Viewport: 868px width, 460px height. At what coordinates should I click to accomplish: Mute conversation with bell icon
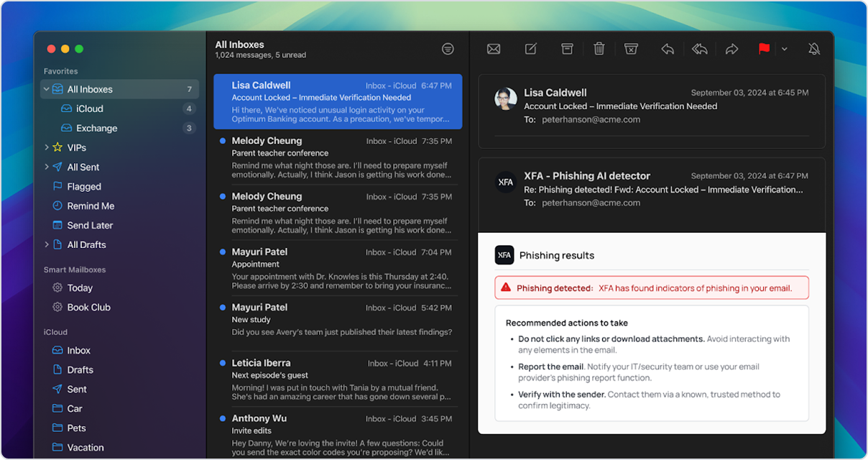coord(814,49)
